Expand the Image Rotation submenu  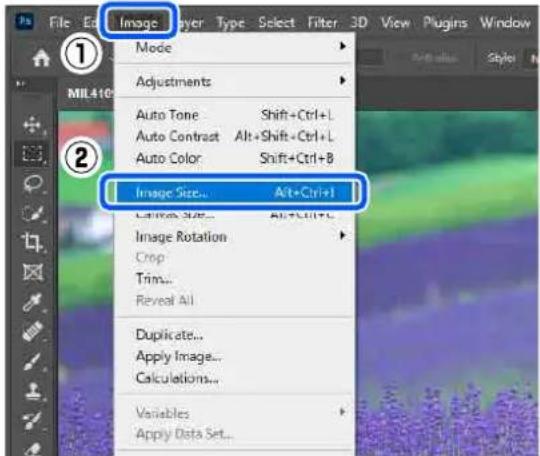pyautogui.click(x=234, y=237)
